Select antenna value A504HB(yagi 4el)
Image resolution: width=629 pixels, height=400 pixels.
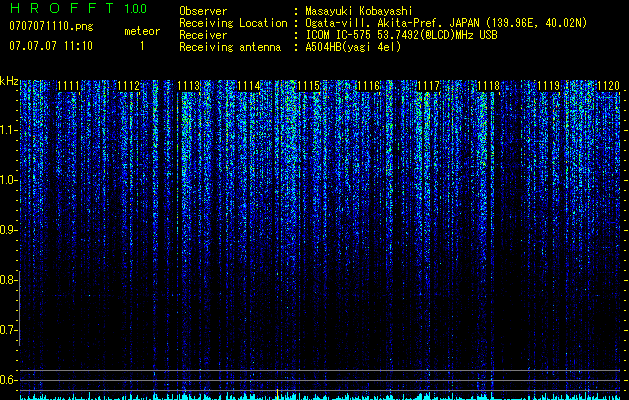tap(353, 47)
